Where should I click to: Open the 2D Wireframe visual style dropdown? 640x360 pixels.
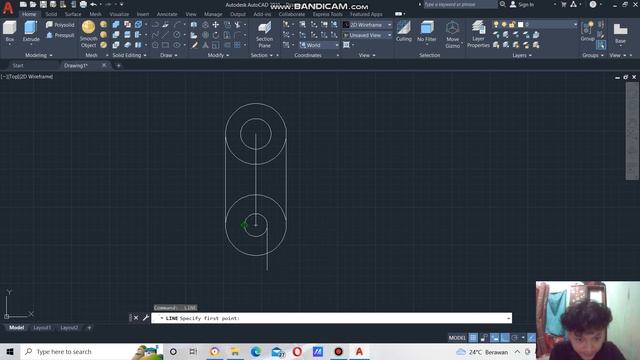click(367, 25)
